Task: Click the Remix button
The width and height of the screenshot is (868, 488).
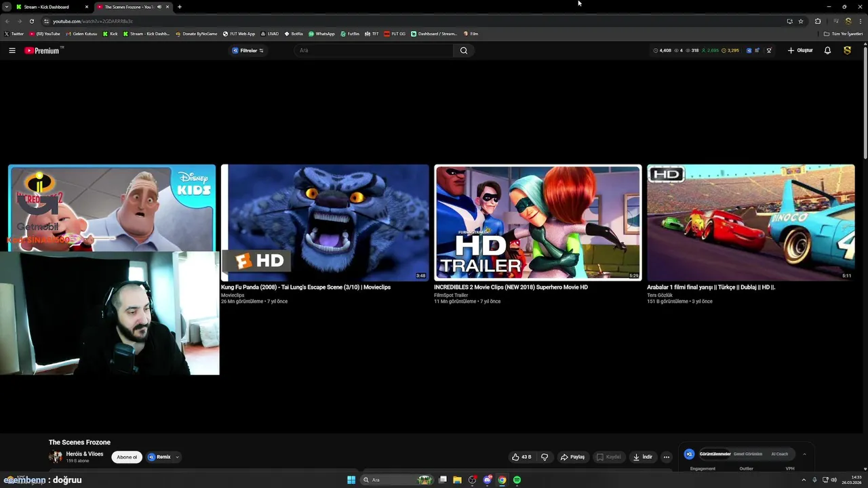Action: (x=159, y=457)
